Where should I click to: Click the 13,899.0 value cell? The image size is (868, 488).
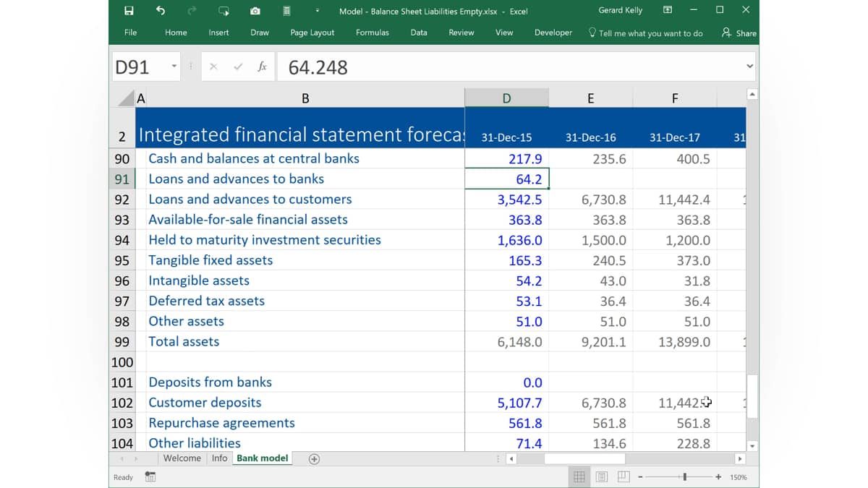(675, 341)
